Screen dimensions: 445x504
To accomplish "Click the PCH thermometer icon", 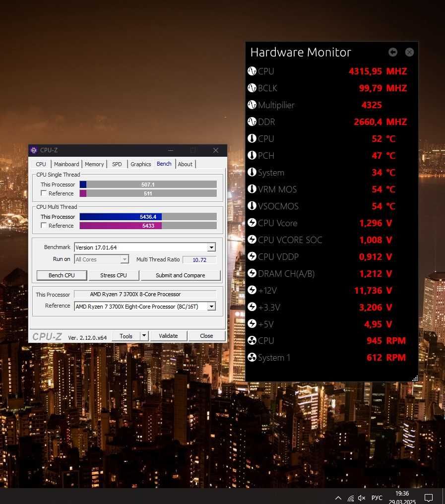I will 252,155.
